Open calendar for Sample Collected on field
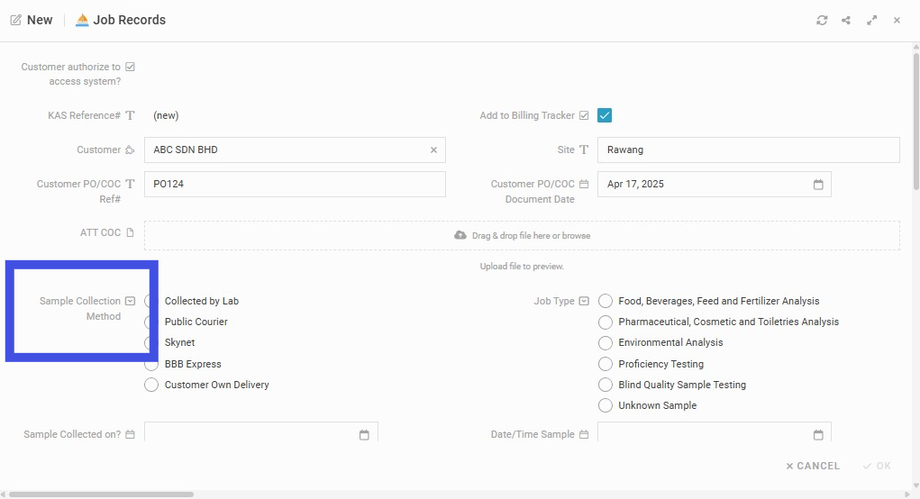The image size is (920, 499). click(x=364, y=434)
